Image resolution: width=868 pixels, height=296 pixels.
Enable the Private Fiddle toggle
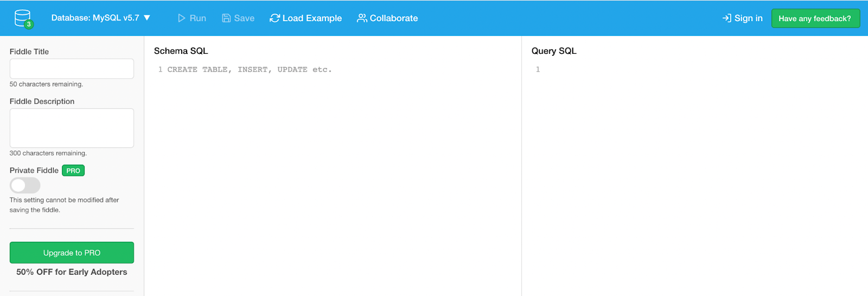(x=25, y=186)
